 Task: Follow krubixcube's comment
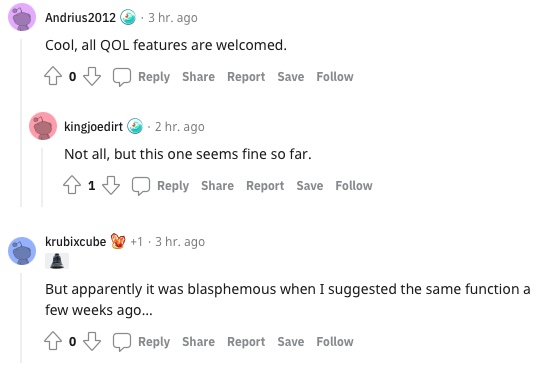pos(335,342)
